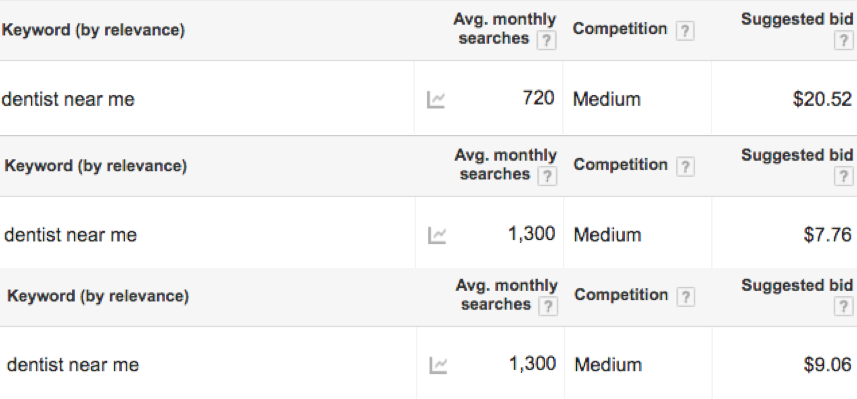
Task: Open the trend chart icon in the $7.76 row
Action: (x=437, y=236)
